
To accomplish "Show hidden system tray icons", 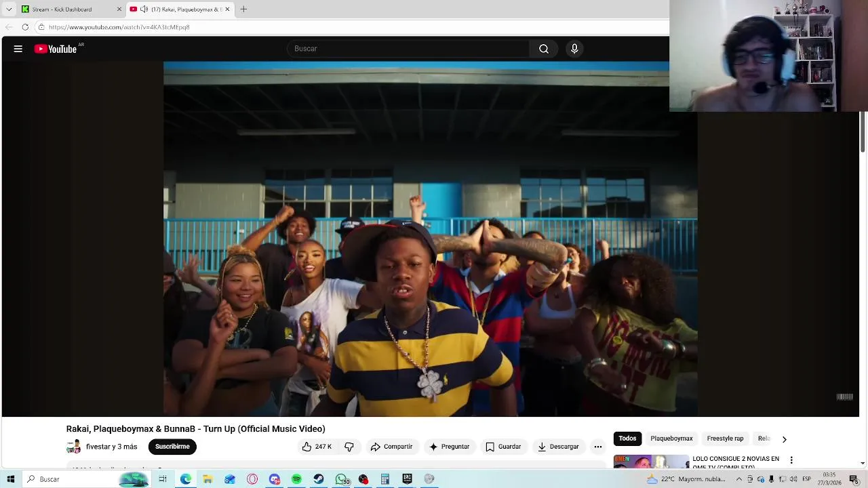I will 739,479.
